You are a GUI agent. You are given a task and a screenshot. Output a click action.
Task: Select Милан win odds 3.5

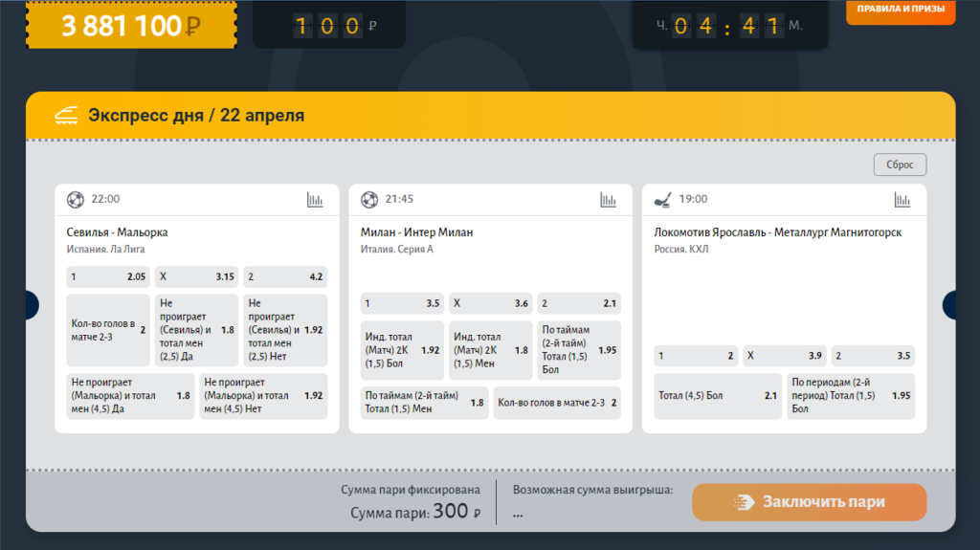(402, 303)
